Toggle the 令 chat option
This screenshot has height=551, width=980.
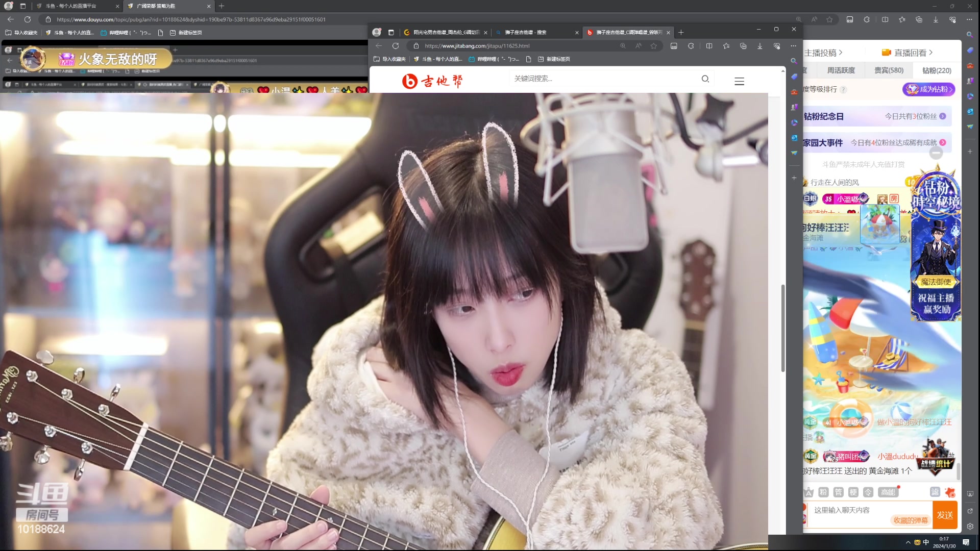[868, 492]
